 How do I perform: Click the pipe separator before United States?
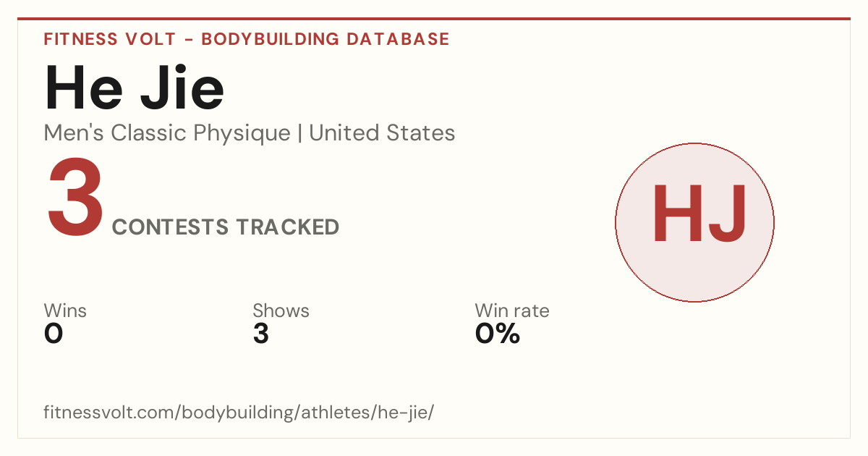coord(299,133)
